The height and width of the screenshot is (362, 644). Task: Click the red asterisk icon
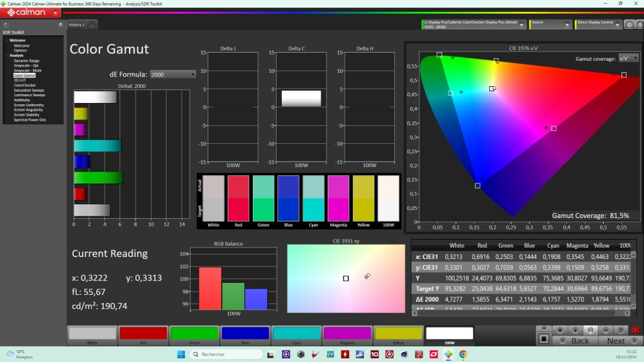(x=635, y=330)
